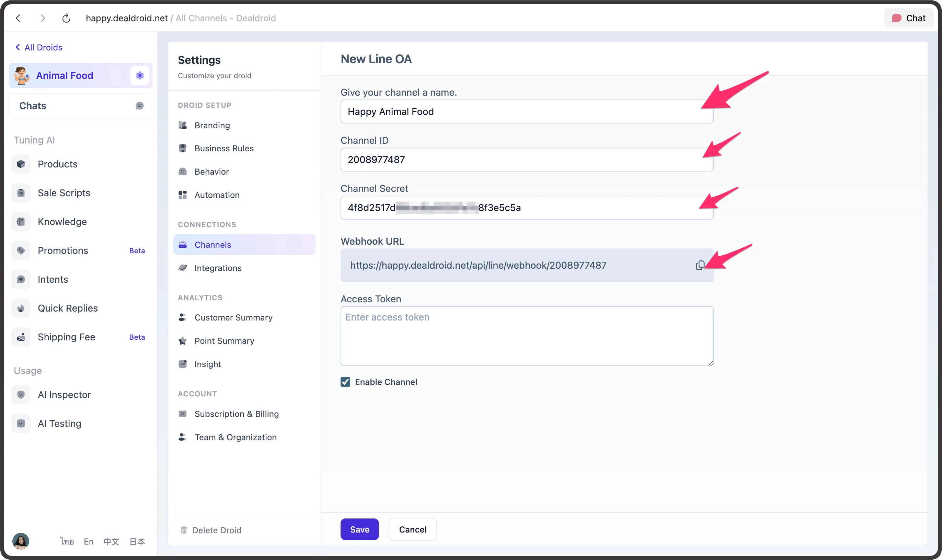Switch language to 日本
This screenshot has width=942, height=560.
tap(137, 541)
